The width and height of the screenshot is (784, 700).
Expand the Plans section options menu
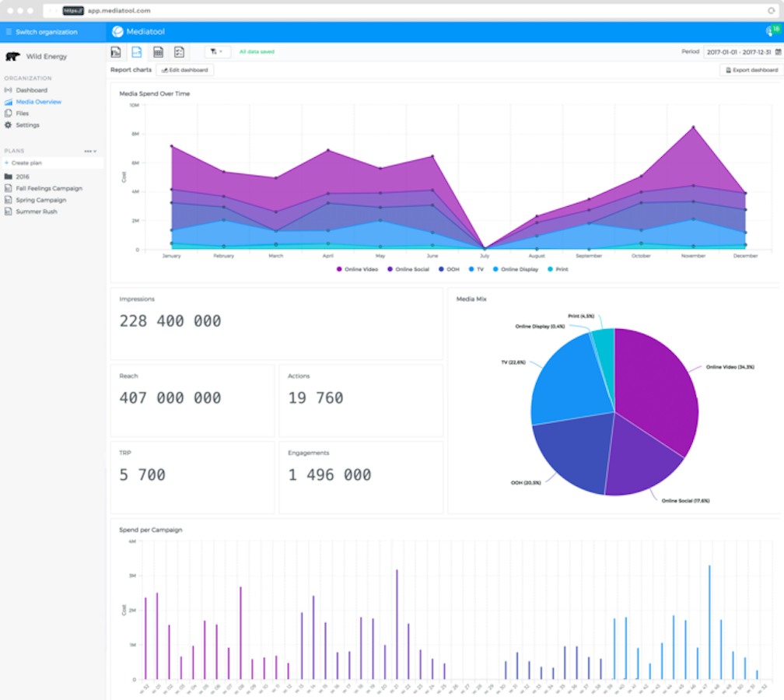[x=90, y=151]
